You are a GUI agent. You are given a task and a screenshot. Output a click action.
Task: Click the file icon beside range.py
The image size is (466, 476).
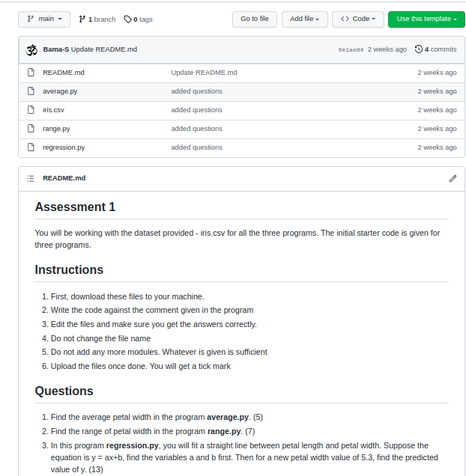(31, 129)
